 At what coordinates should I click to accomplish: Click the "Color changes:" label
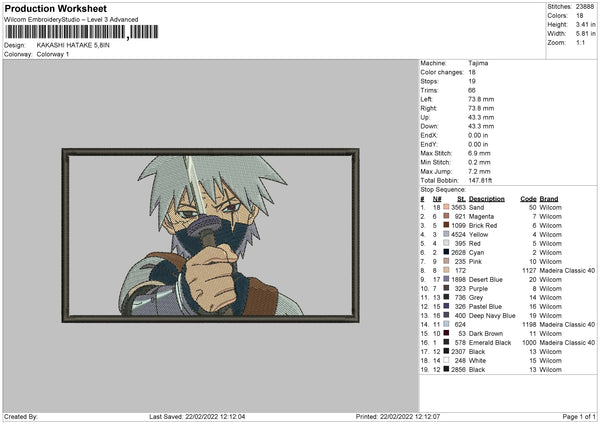pyautogui.click(x=442, y=72)
